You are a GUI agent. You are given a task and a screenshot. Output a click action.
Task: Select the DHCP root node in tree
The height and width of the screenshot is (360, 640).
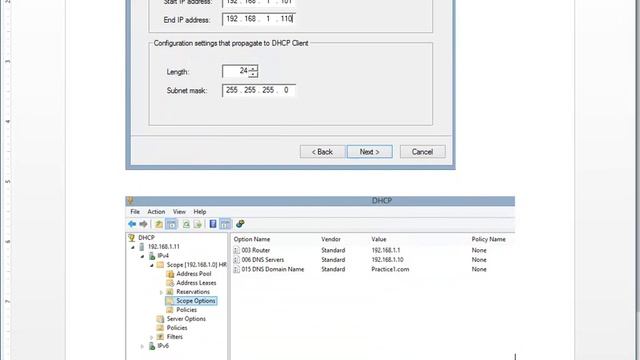point(146,238)
